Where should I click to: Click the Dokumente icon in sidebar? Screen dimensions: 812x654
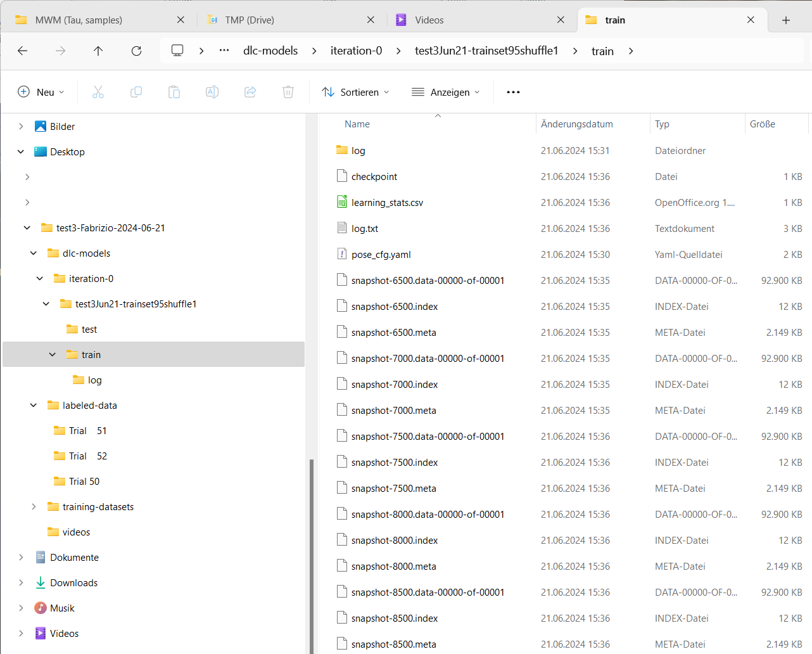(41, 557)
